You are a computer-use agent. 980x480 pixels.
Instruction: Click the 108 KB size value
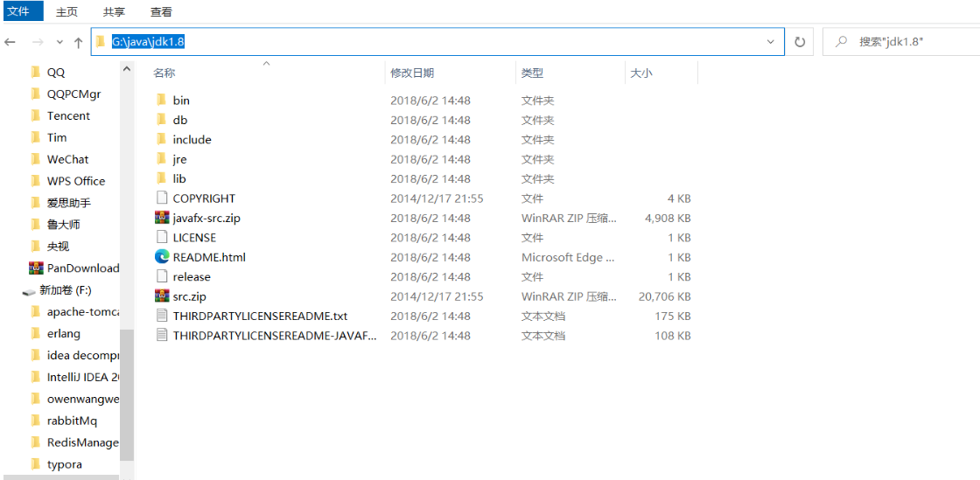click(673, 335)
